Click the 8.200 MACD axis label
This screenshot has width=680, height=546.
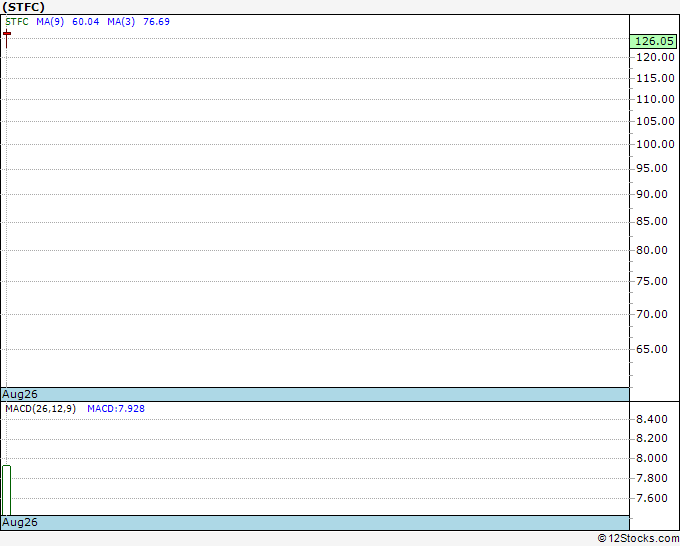(x=651, y=438)
